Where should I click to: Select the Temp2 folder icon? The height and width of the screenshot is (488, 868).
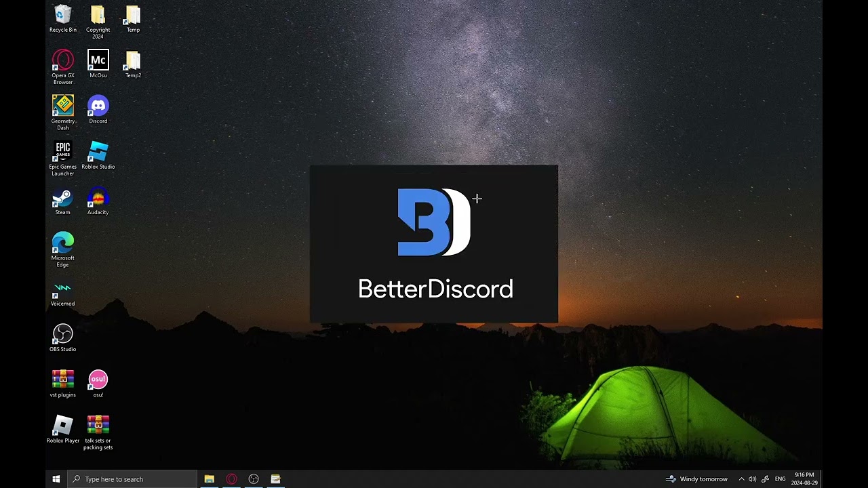(133, 64)
